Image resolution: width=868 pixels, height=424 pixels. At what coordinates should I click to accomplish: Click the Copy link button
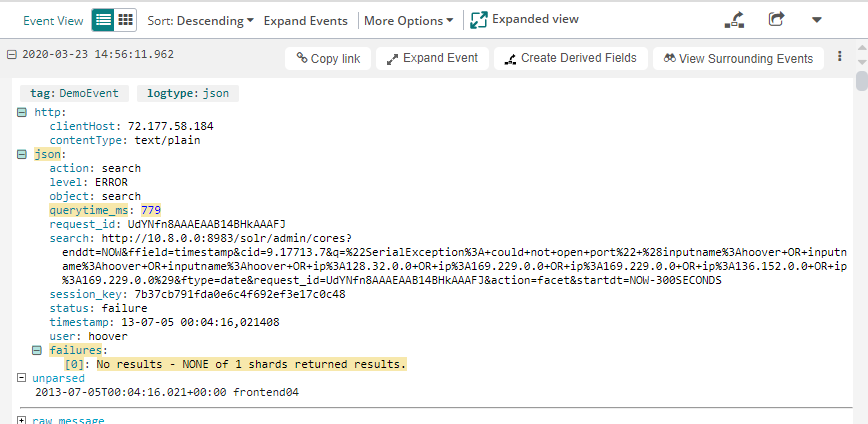(328, 58)
